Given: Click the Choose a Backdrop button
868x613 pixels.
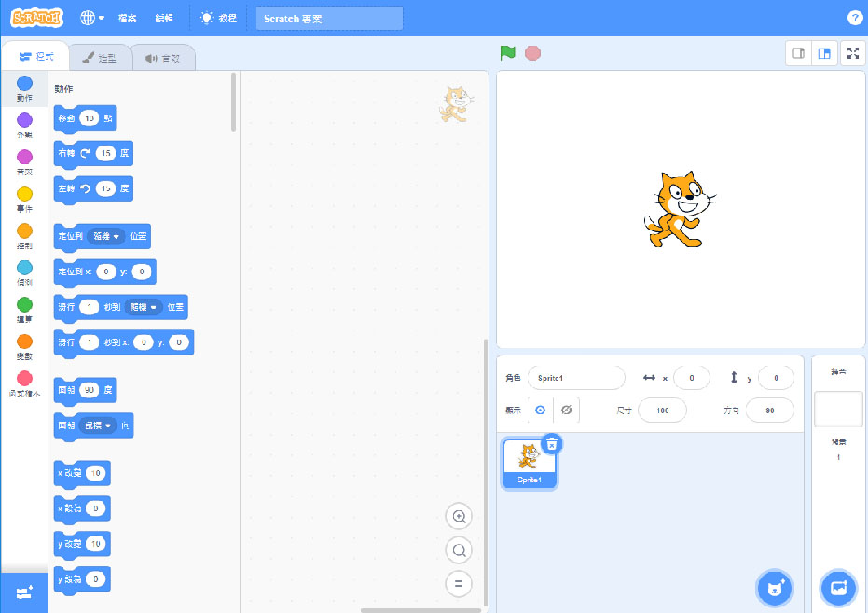Looking at the screenshot, I should click(x=838, y=588).
